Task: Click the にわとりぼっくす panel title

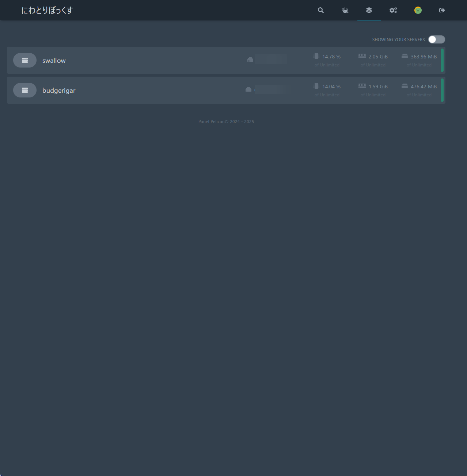Action: click(x=47, y=10)
